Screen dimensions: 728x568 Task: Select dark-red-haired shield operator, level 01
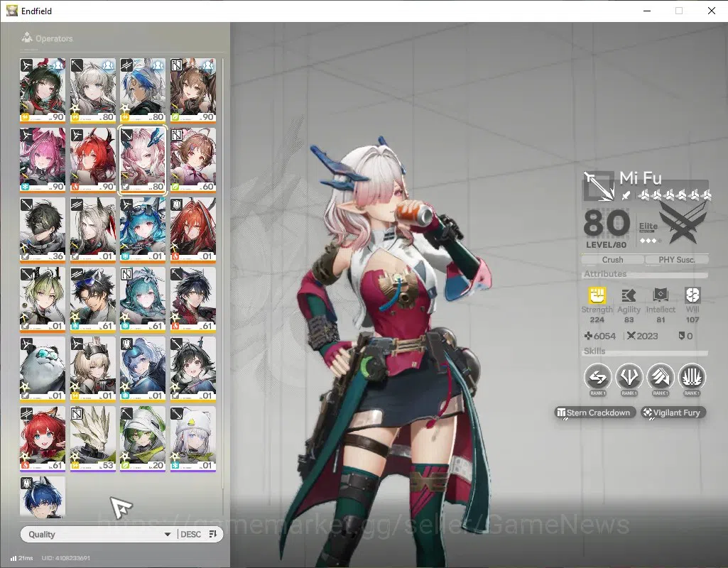click(x=193, y=230)
